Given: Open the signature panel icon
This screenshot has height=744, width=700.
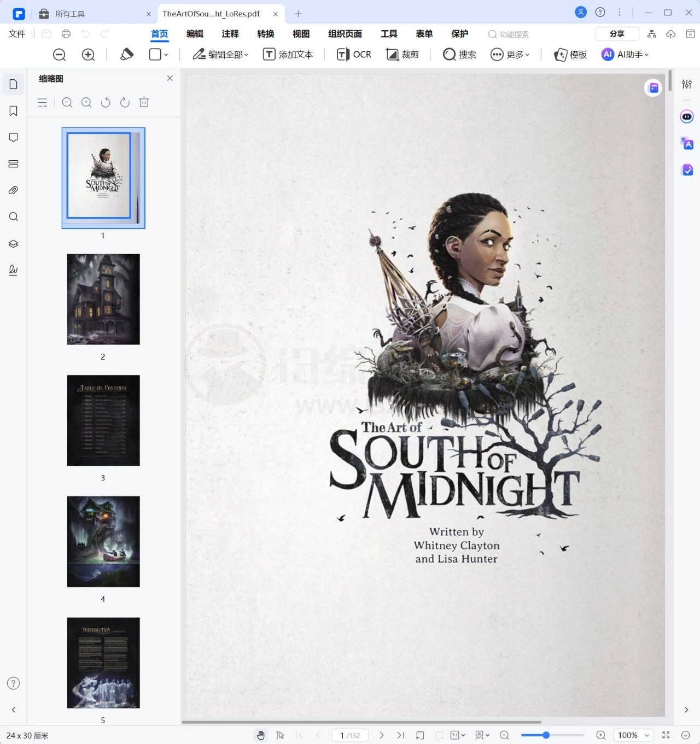Looking at the screenshot, I should 14,270.
